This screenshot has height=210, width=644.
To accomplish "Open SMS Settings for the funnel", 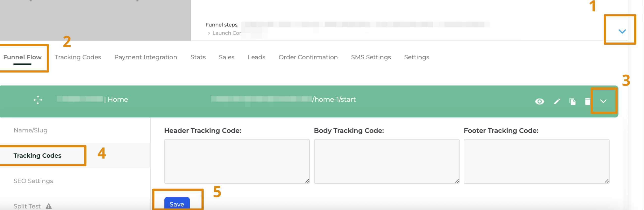I will [371, 57].
